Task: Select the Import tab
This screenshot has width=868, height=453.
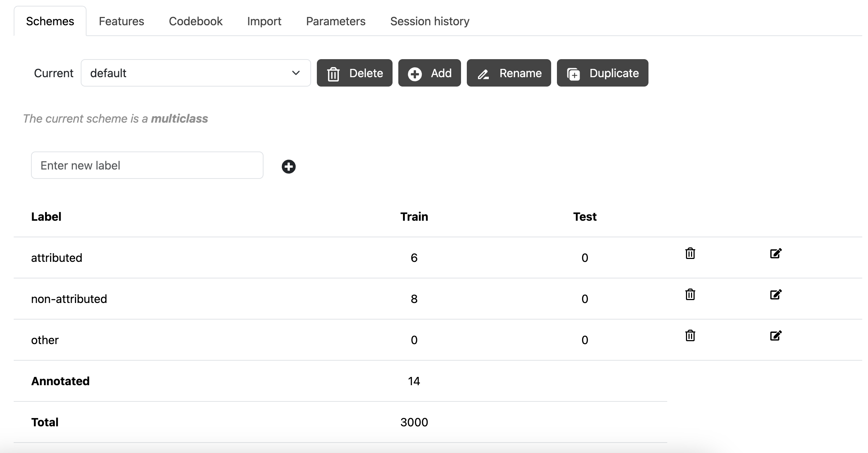Action: pyautogui.click(x=264, y=21)
